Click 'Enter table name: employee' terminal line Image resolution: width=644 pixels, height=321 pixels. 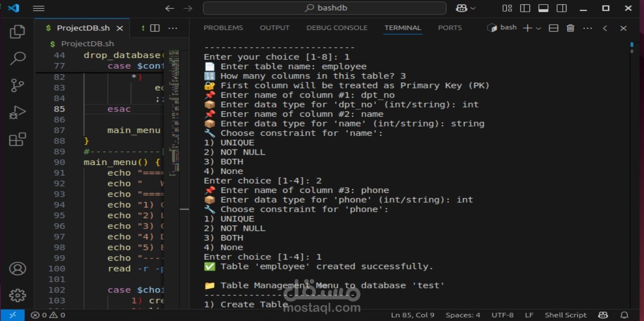[285, 66]
